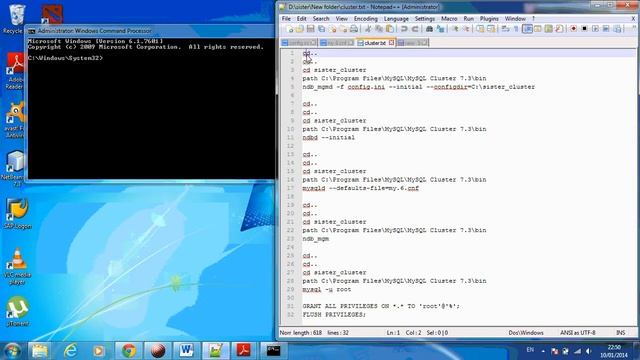
Task: Toggle Word wrap in the toolbar
Action: pos(505,29)
